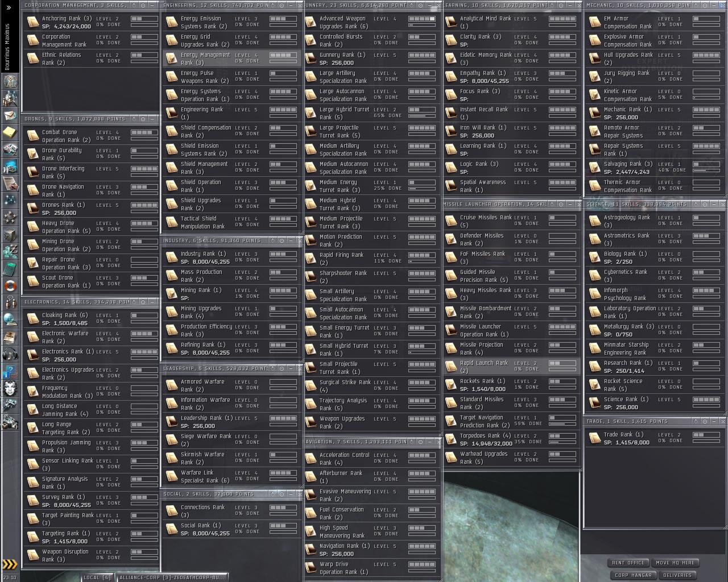Select the Scout Drone Operation Rank (1) skill
The image size is (728, 582).
(92, 281)
